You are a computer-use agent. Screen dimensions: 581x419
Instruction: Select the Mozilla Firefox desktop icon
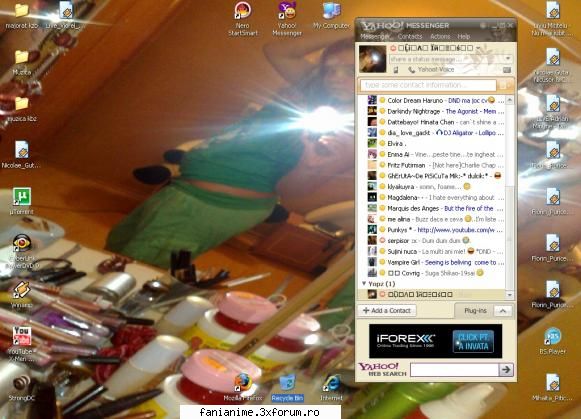coord(243,388)
